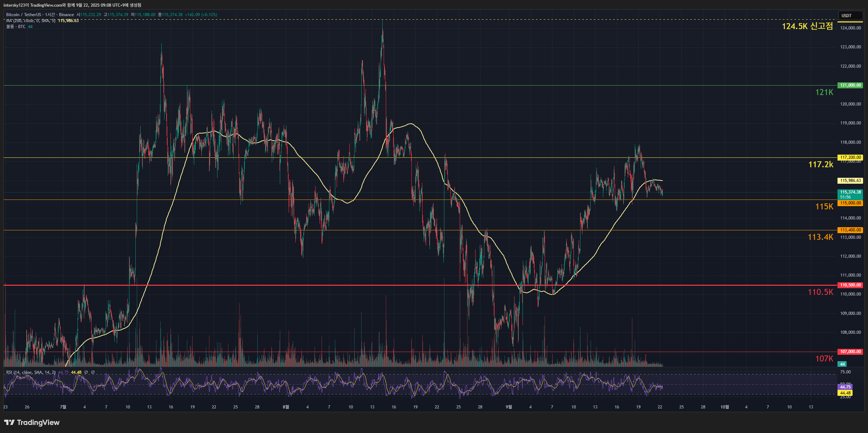Click the 124.5K new-high text annotation
This screenshot has height=433, width=868.
[x=807, y=26]
